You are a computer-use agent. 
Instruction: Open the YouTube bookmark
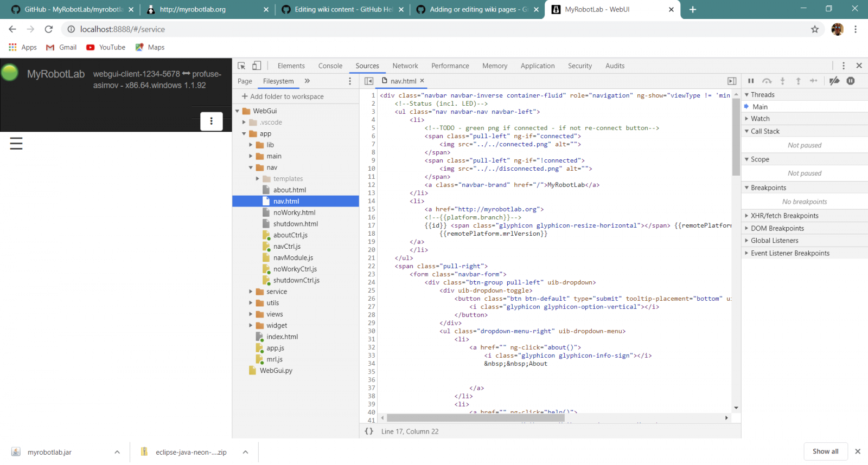[106, 47]
